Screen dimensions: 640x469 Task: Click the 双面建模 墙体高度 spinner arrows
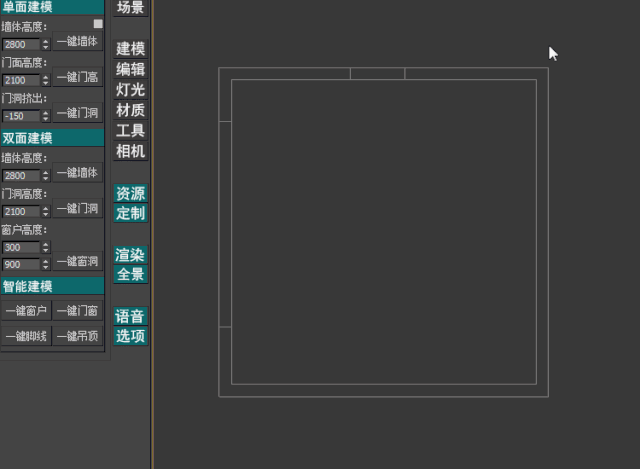pos(46,176)
